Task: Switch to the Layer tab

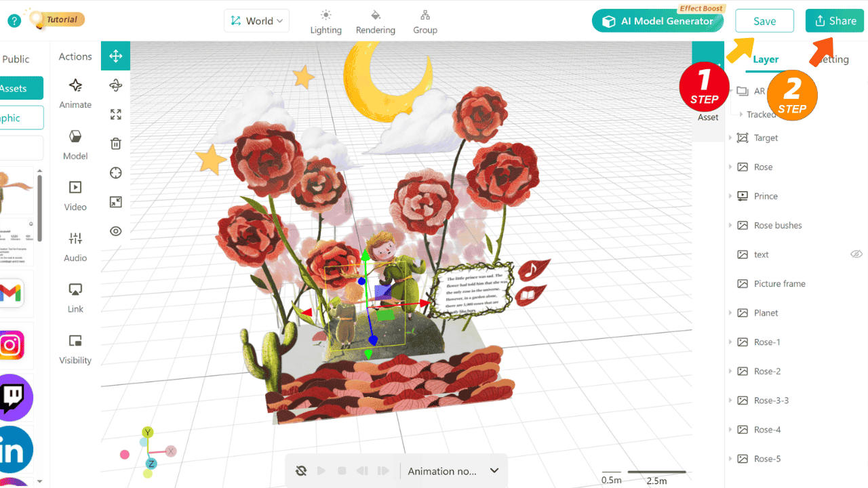Action: click(x=766, y=60)
